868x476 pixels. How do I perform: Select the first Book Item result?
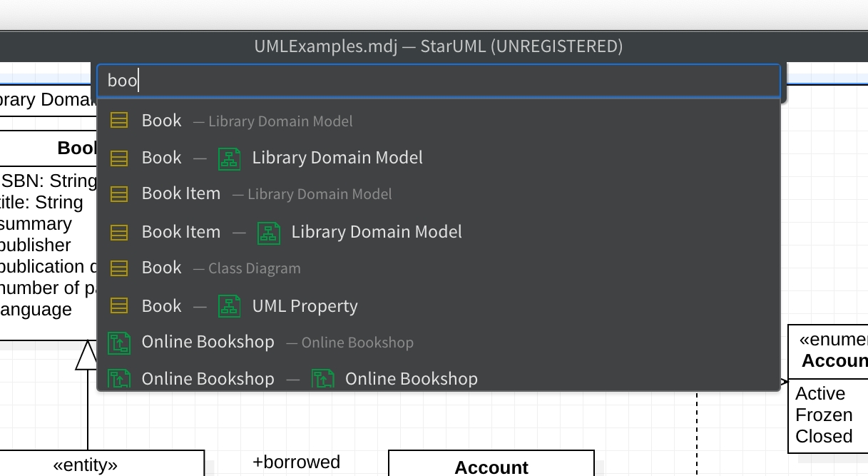coord(181,194)
